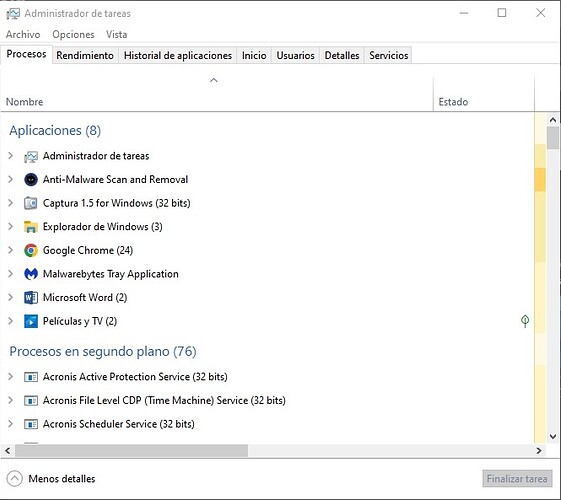
Task: Click the Acronis File Level CDP icon
Action: (31, 401)
